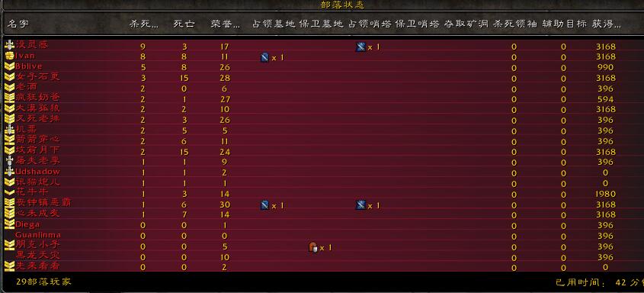Select player name 坟前月下
Image resolution: width=644 pixels, height=293 pixels.
pos(38,150)
